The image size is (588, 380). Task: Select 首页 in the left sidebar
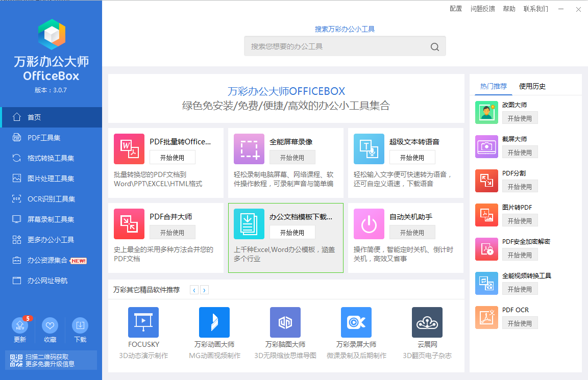pyautogui.click(x=51, y=117)
